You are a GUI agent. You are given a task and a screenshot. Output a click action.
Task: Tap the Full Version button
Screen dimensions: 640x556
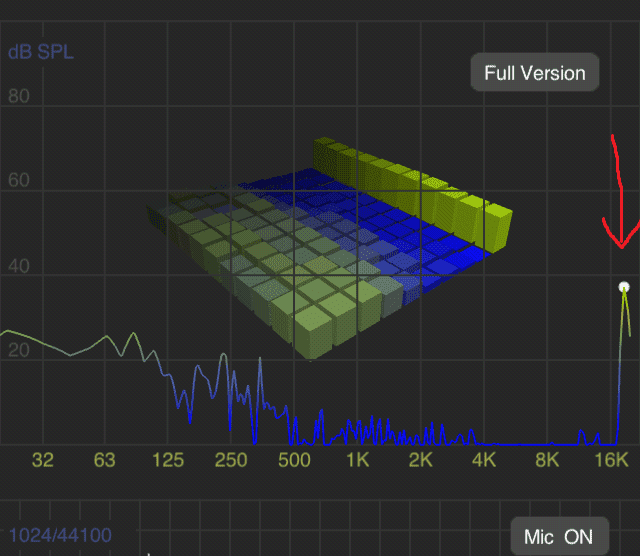pos(535,73)
